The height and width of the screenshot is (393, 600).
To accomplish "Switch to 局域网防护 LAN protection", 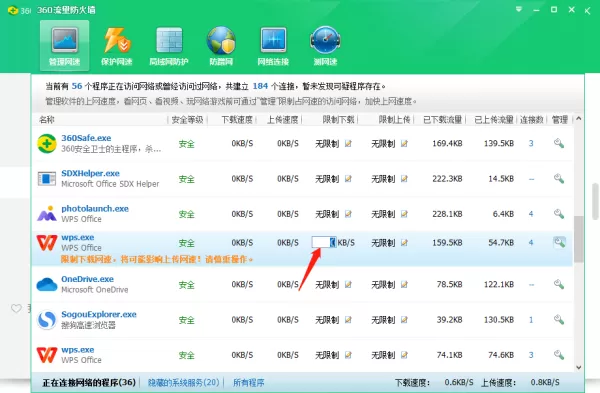I will (x=169, y=46).
